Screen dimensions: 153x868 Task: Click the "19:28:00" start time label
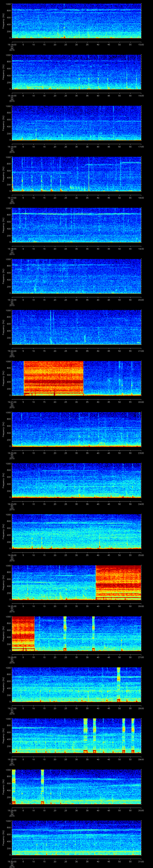click(x=12, y=759)
